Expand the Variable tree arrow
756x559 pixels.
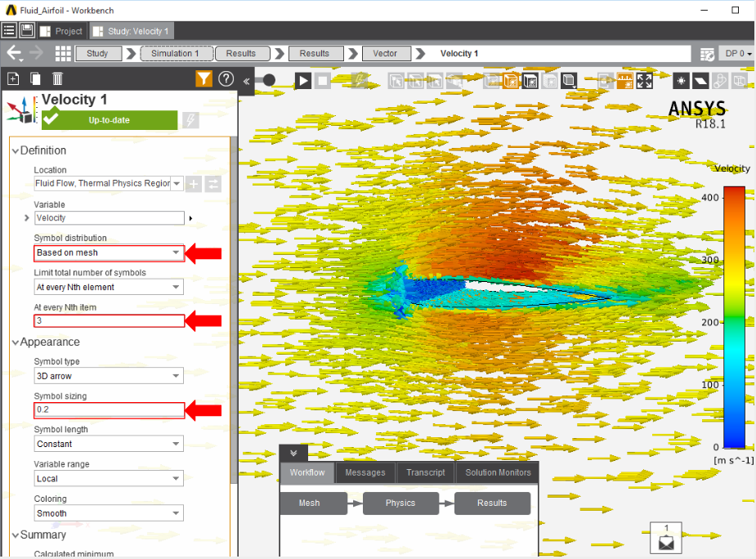click(27, 218)
